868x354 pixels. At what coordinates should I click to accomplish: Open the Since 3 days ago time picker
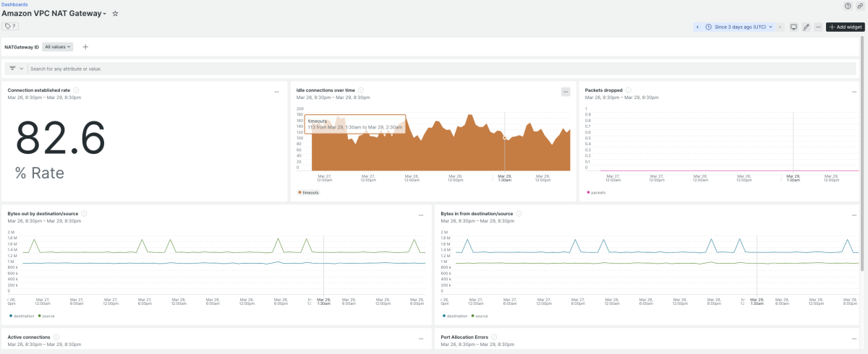[739, 27]
